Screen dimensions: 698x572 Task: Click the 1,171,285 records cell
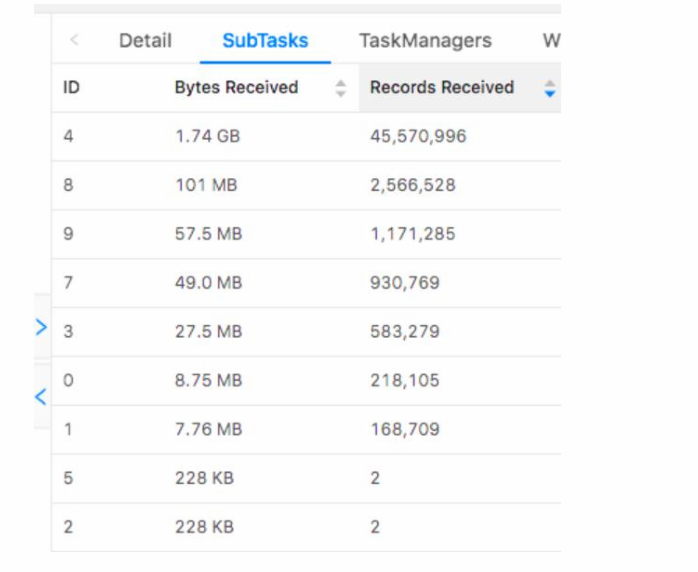[x=412, y=234]
